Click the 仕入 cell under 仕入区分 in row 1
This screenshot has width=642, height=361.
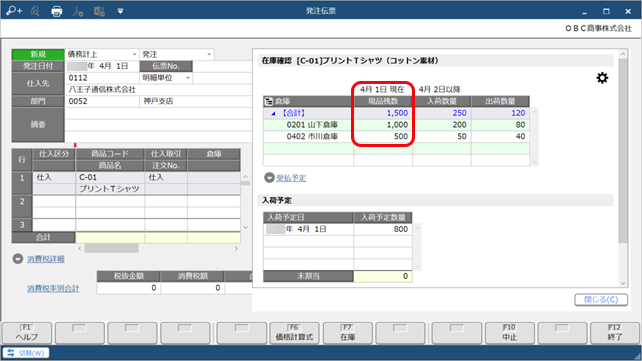(x=54, y=177)
